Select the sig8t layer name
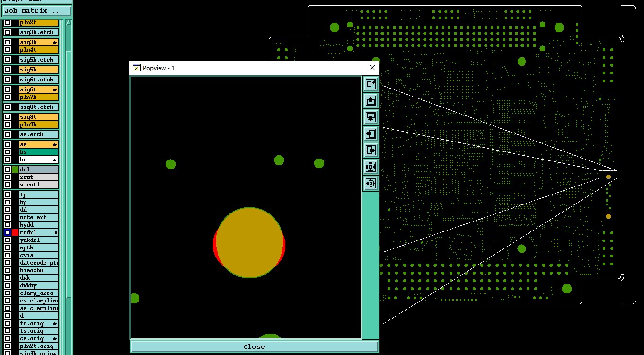This screenshot has width=644, height=355. point(39,117)
